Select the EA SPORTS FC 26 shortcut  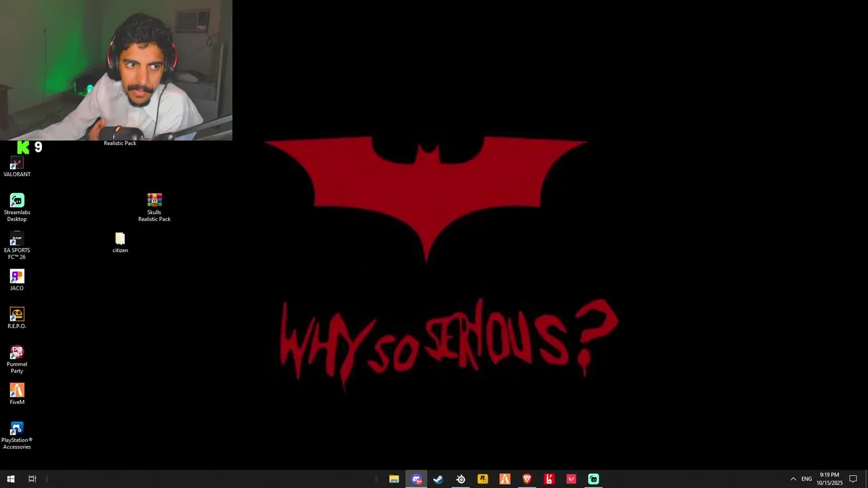pyautogui.click(x=17, y=245)
